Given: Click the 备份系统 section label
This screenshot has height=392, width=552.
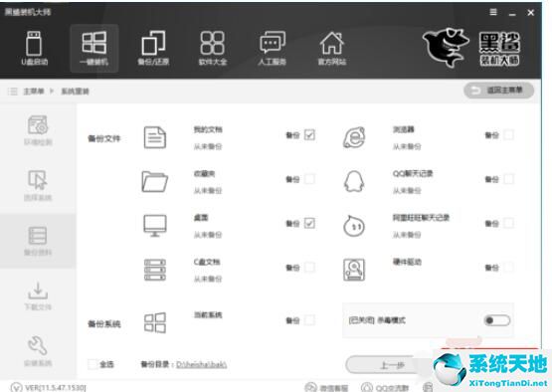Looking at the screenshot, I should click(x=103, y=323).
